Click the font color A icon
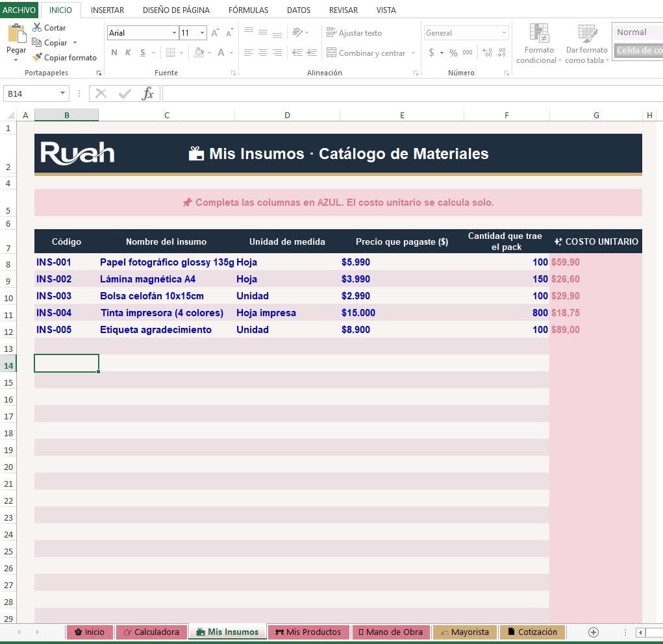Image resolution: width=663 pixels, height=644 pixels. tap(221, 53)
